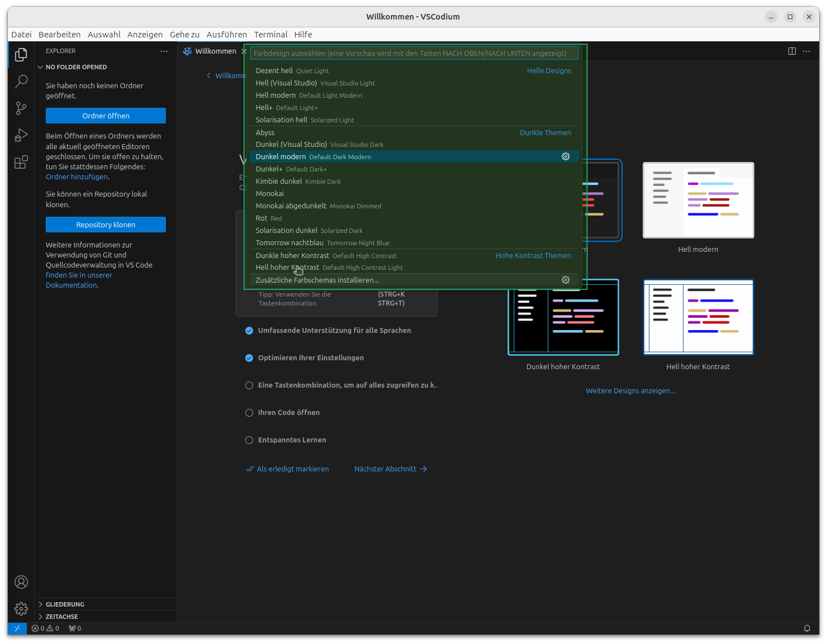This screenshot has height=644, width=827.
Task: Select the Ihren Code öffnen step
Action: (289, 412)
